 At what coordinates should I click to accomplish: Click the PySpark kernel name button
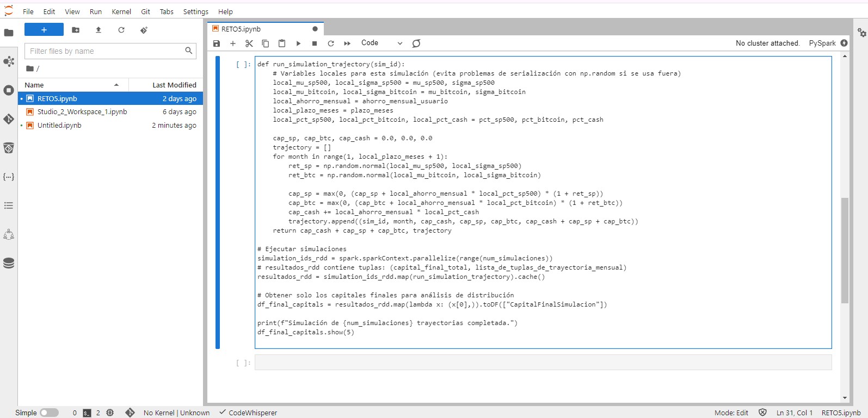822,43
